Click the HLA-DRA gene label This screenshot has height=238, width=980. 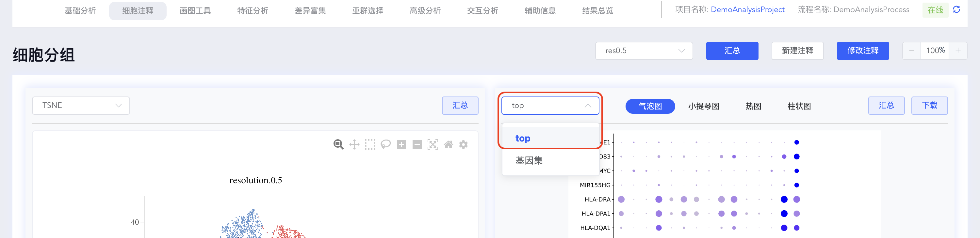[597, 199]
